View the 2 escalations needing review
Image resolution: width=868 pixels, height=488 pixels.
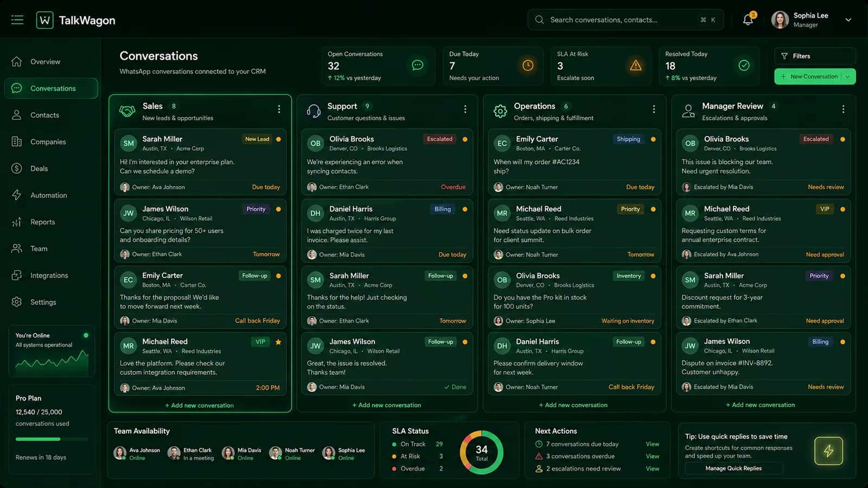coord(653,469)
